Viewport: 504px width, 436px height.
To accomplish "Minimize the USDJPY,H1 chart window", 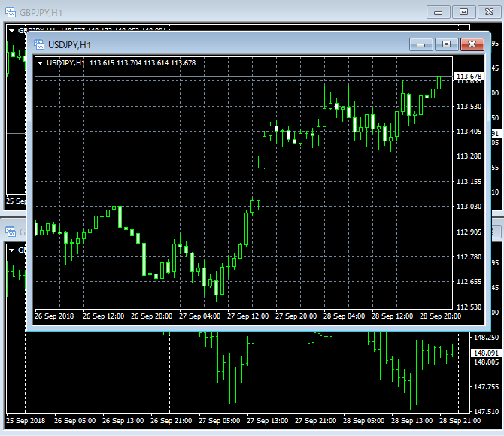I will tap(421, 44).
